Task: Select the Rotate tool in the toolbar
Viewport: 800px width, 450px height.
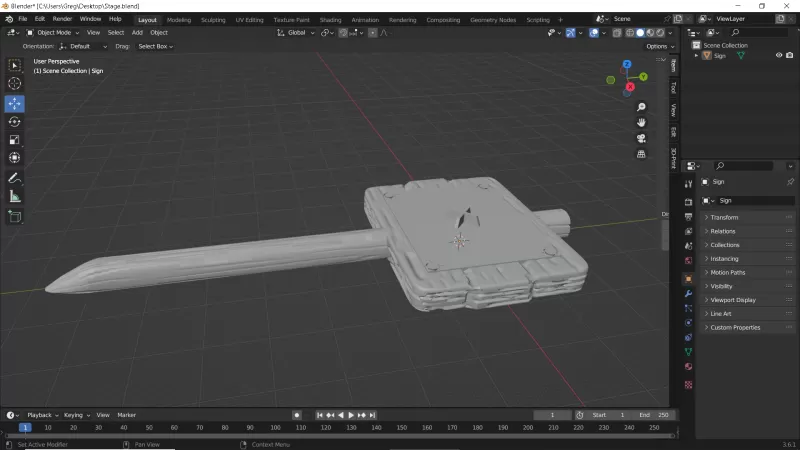Action: [15, 122]
